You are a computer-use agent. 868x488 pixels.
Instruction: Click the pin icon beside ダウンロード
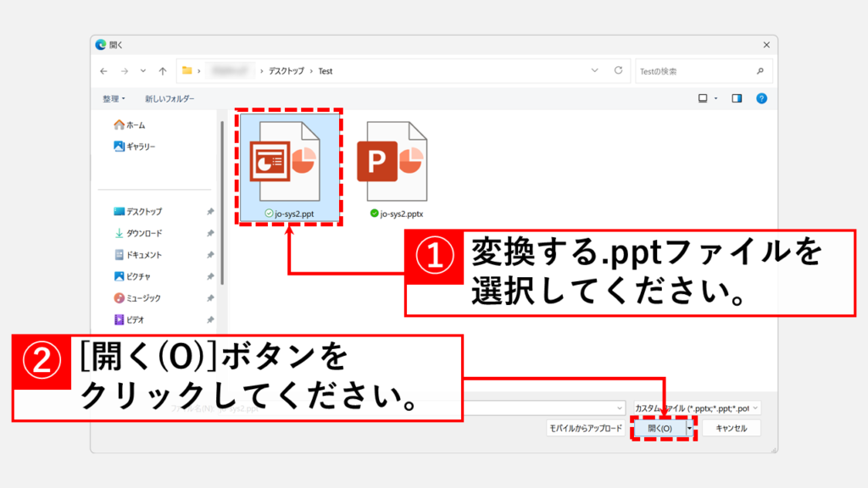click(210, 233)
